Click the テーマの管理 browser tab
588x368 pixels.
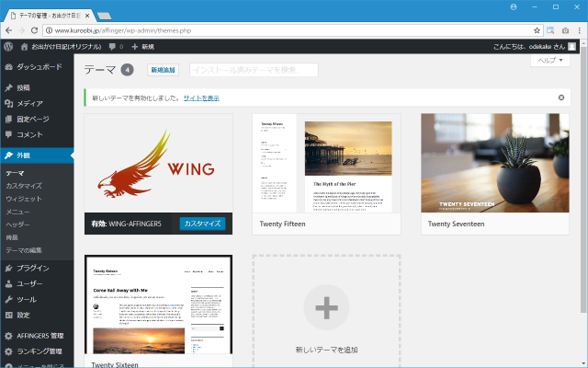coord(48,16)
